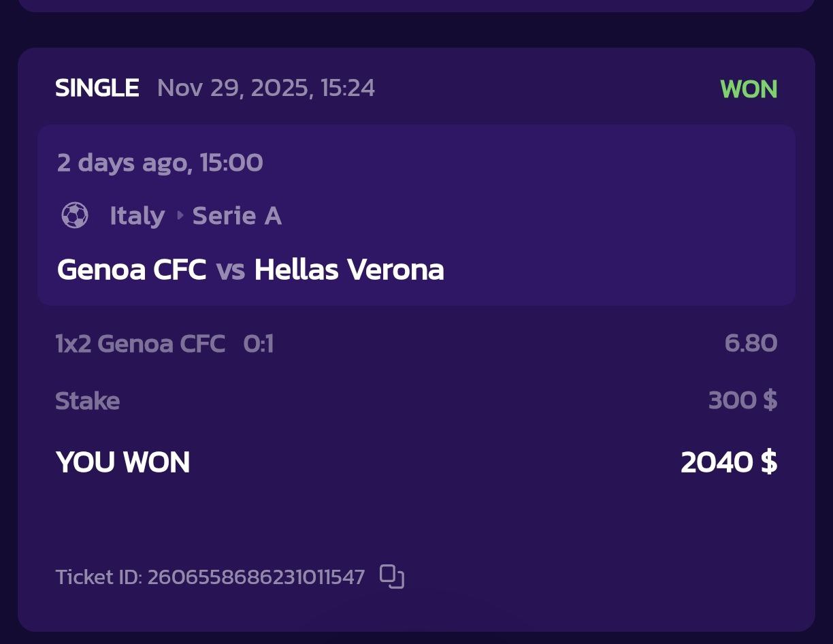The width and height of the screenshot is (833, 644).
Task: Click the green WON status label
Action: click(x=749, y=89)
